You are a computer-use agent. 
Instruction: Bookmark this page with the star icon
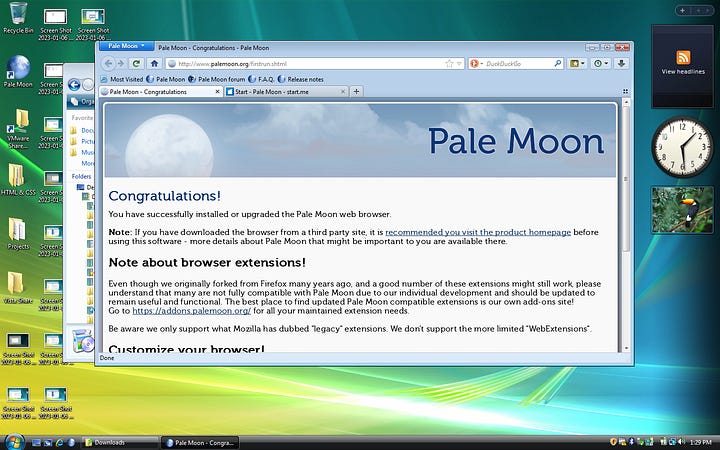pyautogui.click(x=449, y=63)
